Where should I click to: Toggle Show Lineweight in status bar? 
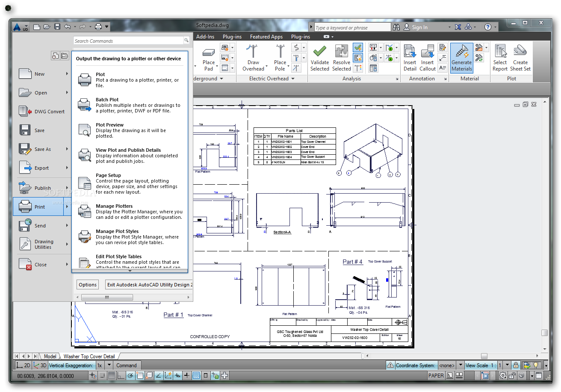pos(186,376)
